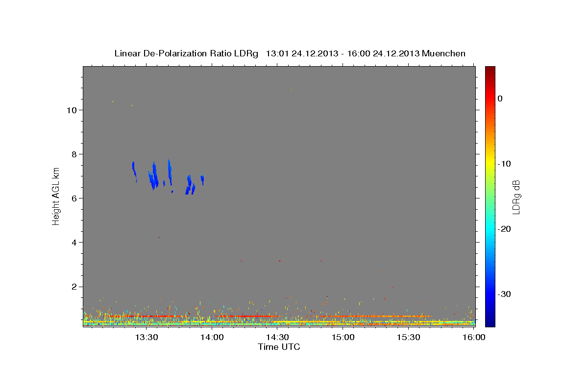
Task: Click the 14:00 time tick label
Action: [x=212, y=337]
